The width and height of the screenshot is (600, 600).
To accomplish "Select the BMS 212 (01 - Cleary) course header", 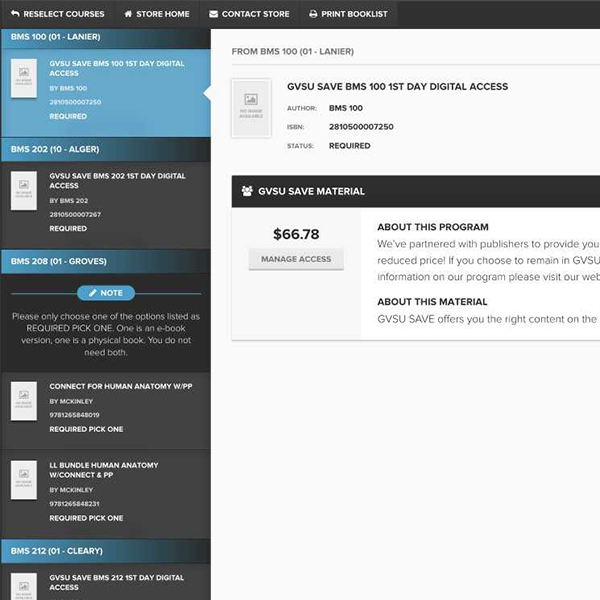I will 106,551.
